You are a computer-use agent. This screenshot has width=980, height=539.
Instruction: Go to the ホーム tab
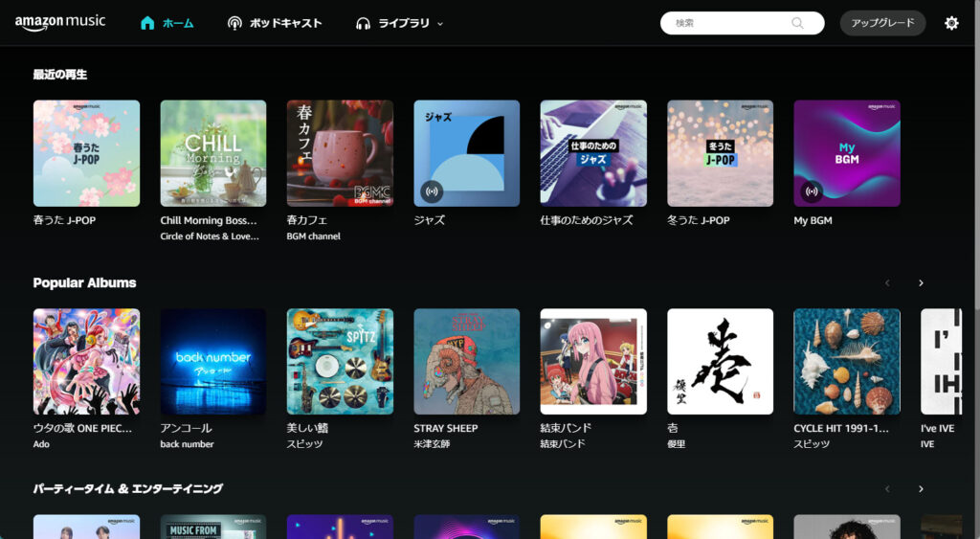pyautogui.click(x=178, y=24)
